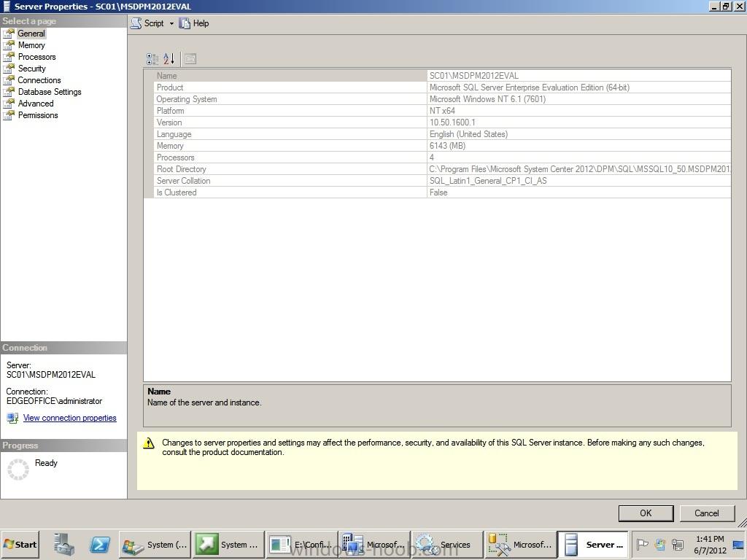The height and width of the screenshot is (560, 747).
Task: Switch to first Microsof... taskbar window
Action: coord(374,545)
